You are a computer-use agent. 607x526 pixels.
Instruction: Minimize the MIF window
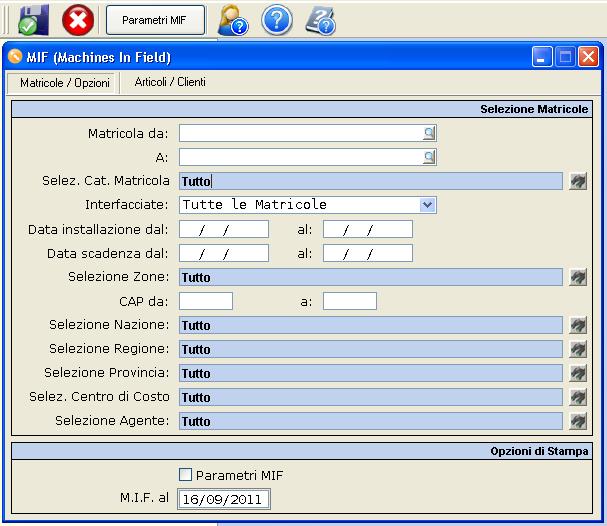(542, 57)
